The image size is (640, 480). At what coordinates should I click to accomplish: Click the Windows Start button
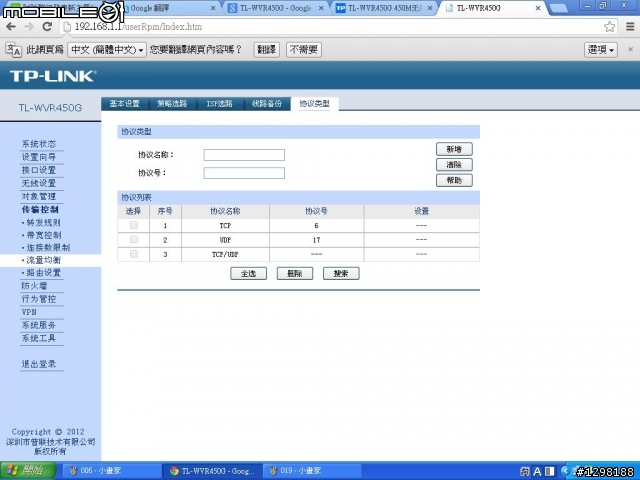(27, 471)
